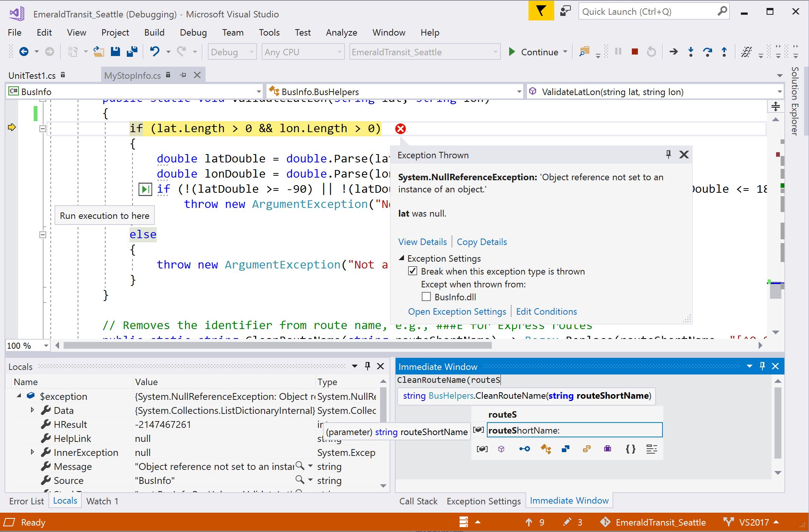The height and width of the screenshot is (532, 809).
Task: Click the Stop Debugging red square icon
Action: point(634,53)
